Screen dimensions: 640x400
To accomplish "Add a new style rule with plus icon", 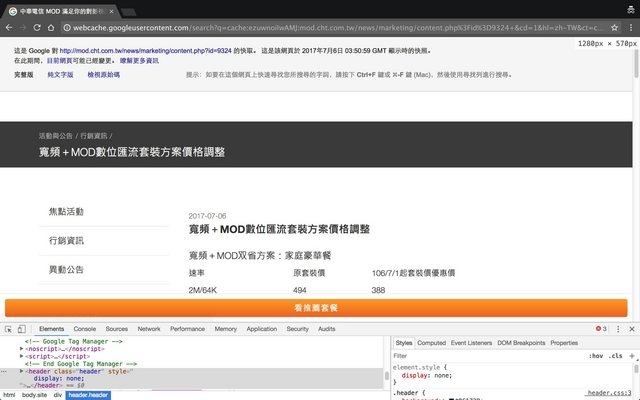I will tap(632, 356).
